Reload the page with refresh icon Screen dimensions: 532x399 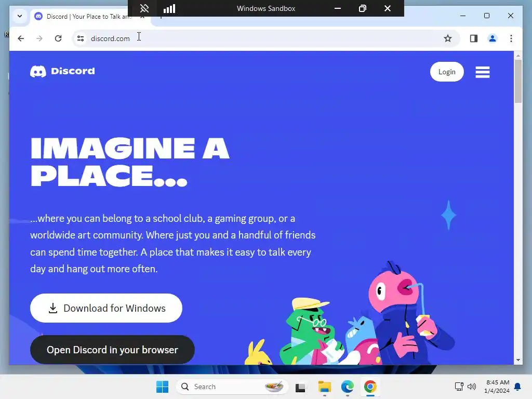coord(58,38)
